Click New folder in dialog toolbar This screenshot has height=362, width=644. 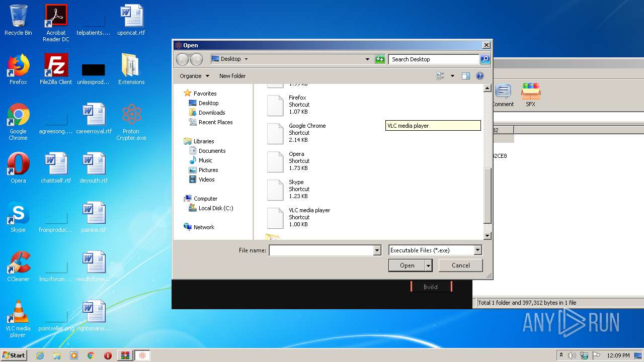(x=232, y=76)
